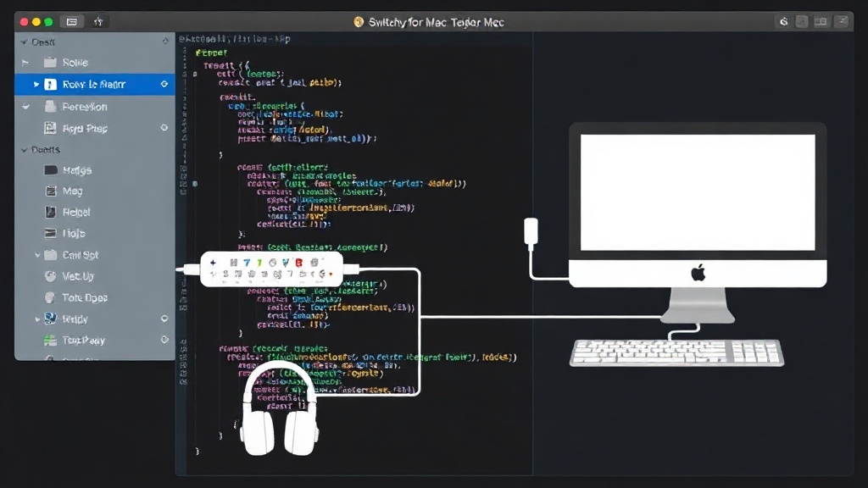Click the blue plus icon in the floating toolbar
Image resolution: width=868 pixels, height=488 pixels.
coord(213,263)
